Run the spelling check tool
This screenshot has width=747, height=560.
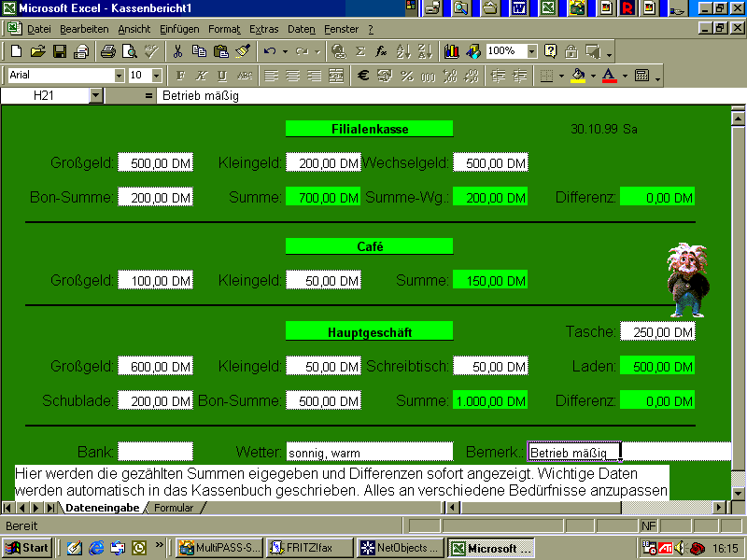coord(151,51)
